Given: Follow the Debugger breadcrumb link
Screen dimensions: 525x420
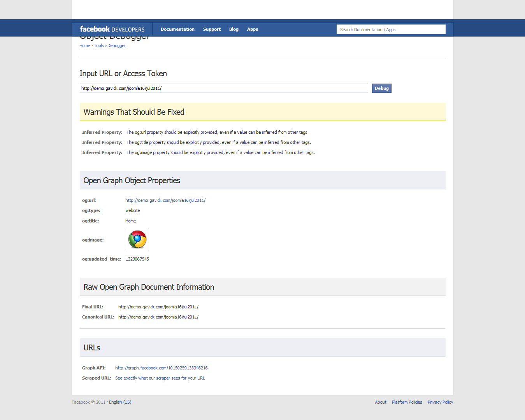Looking at the screenshot, I should pyautogui.click(x=116, y=45).
